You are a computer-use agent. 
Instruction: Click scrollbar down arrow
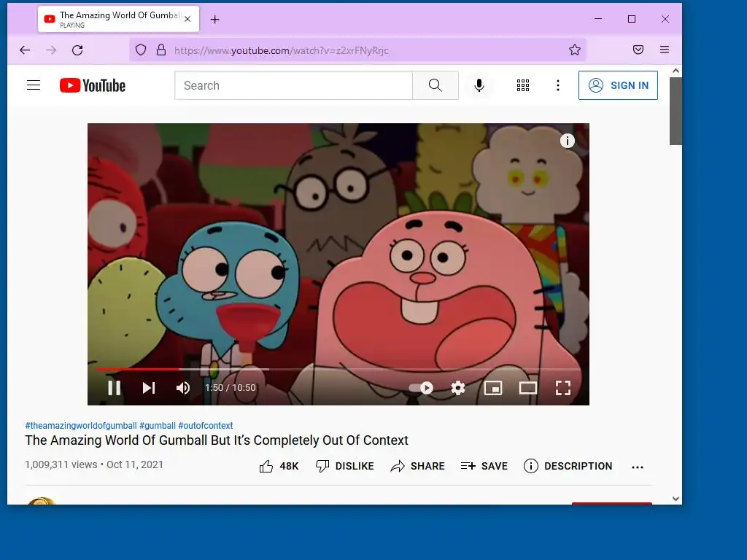click(x=676, y=499)
